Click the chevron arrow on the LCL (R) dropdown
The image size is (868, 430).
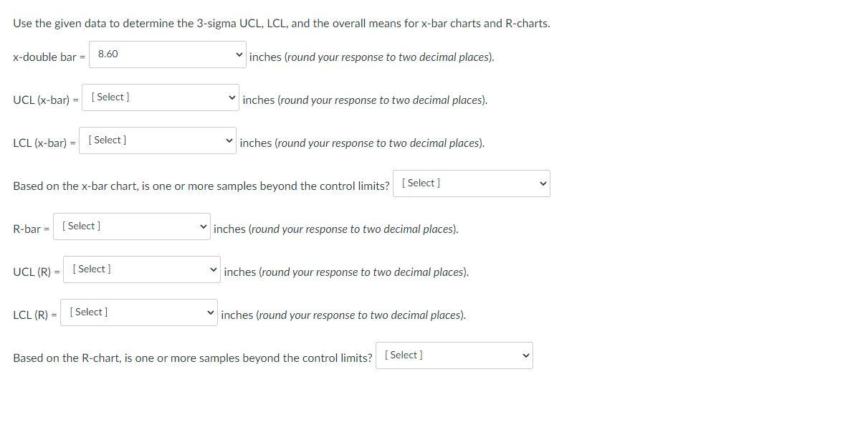pos(209,312)
